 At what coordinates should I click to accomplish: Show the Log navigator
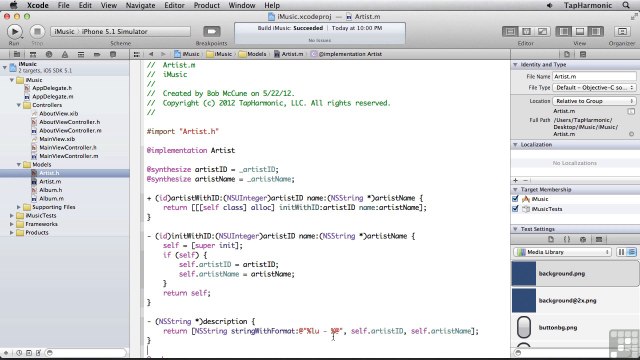pyautogui.click(x=113, y=54)
